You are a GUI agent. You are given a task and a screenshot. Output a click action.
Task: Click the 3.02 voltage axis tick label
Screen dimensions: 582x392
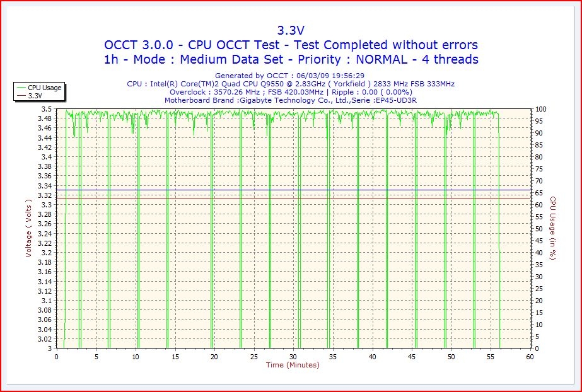pyautogui.click(x=45, y=339)
